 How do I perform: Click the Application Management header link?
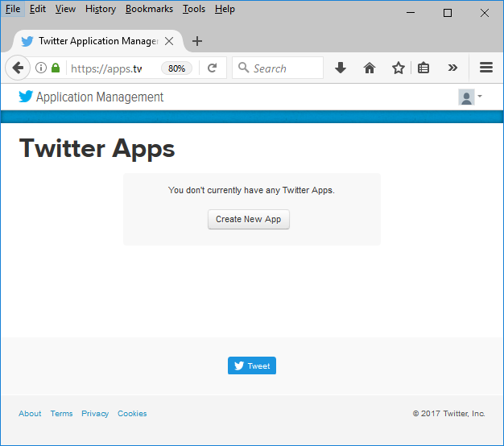(100, 97)
